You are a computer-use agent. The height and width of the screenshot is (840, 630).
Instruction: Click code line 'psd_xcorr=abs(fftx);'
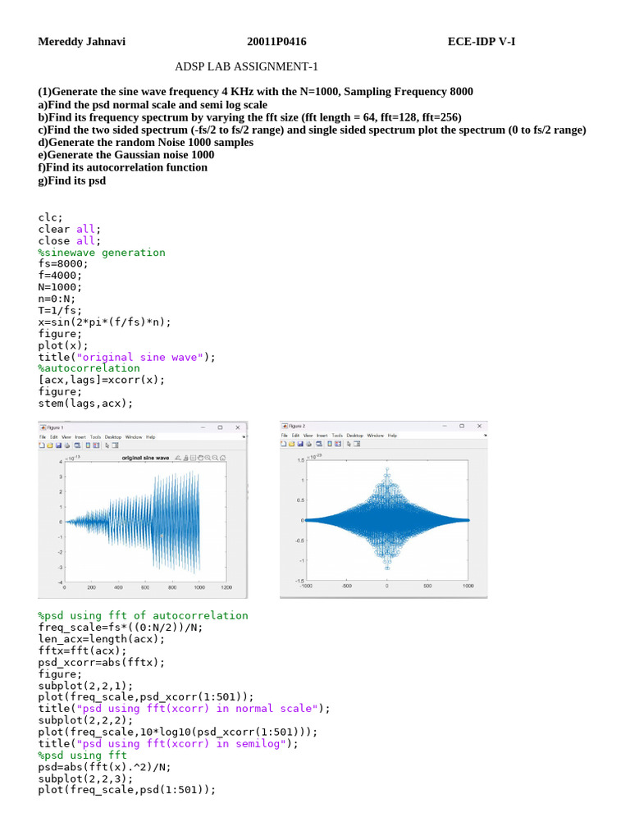tap(101, 662)
